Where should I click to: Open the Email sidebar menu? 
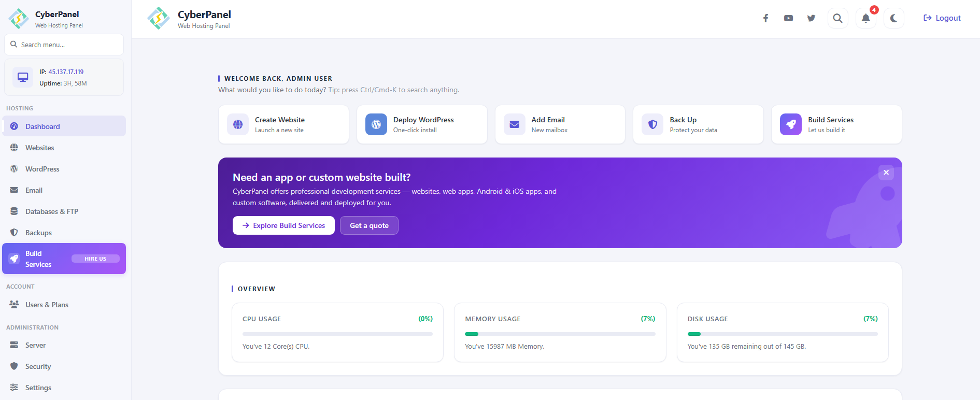(64, 190)
